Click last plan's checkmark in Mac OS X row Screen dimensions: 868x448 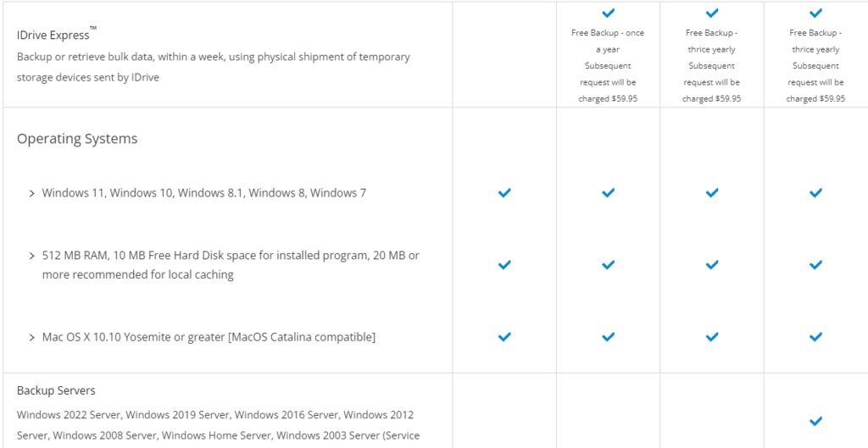point(815,337)
